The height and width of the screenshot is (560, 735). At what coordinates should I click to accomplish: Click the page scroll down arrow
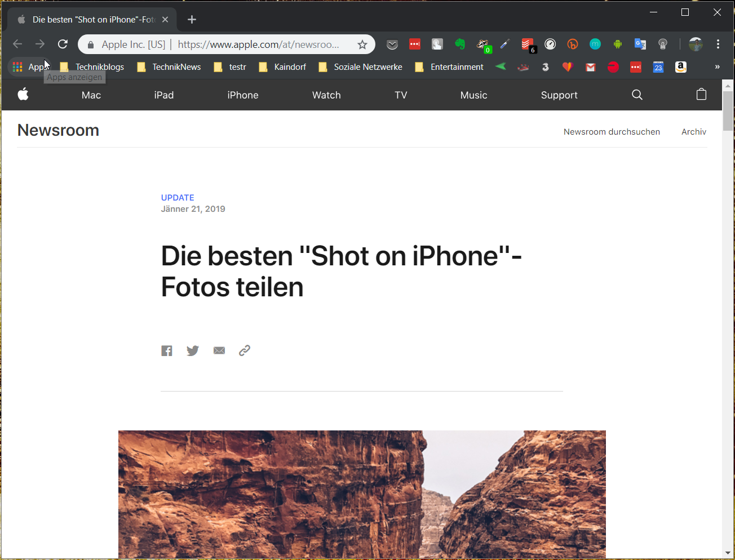[728, 553]
